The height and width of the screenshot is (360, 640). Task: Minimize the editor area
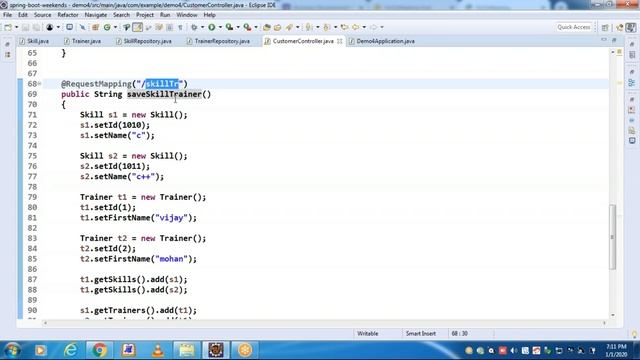click(x=604, y=40)
